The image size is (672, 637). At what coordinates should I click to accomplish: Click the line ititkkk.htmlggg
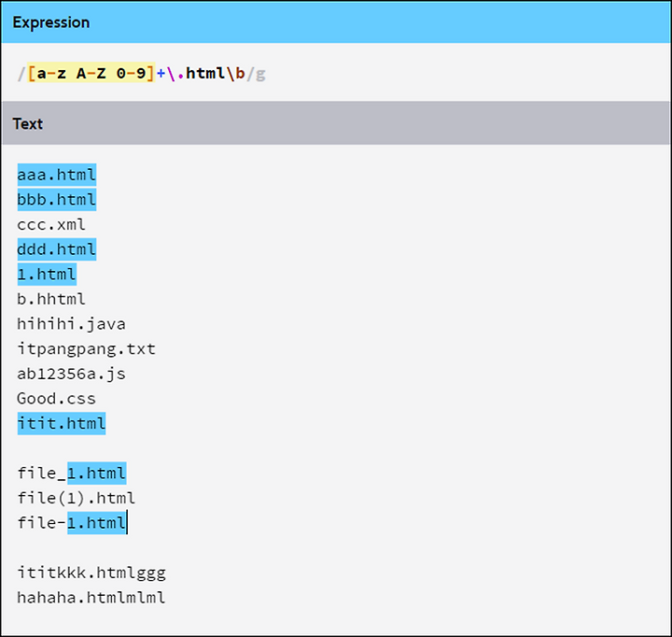click(91, 573)
